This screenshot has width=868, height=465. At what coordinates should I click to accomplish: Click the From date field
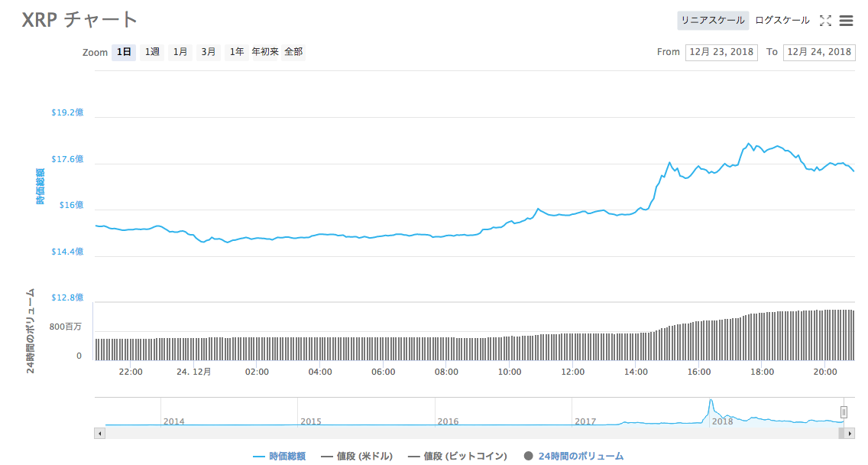[721, 52]
